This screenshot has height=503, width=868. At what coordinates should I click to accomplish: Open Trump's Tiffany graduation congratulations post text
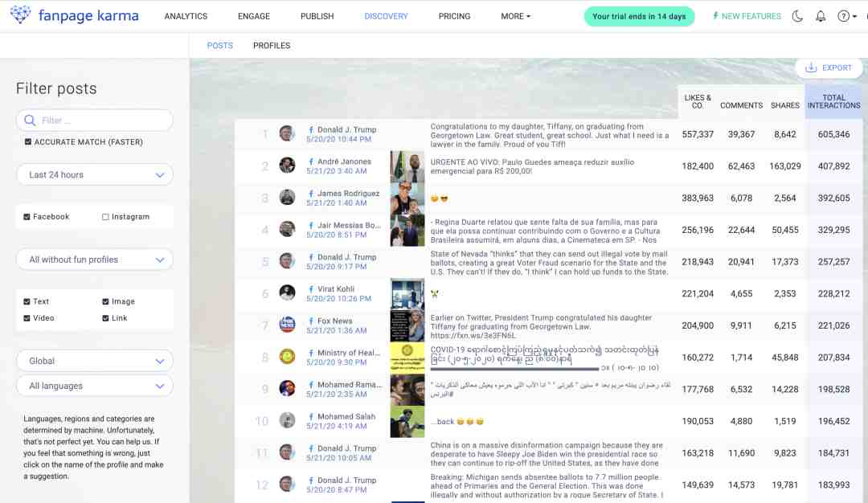click(550, 135)
